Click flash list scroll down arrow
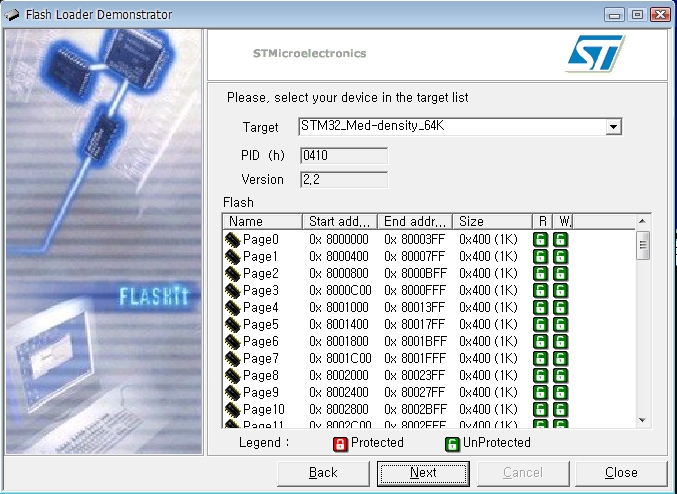Image resolution: width=677 pixels, height=494 pixels. [642, 420]
